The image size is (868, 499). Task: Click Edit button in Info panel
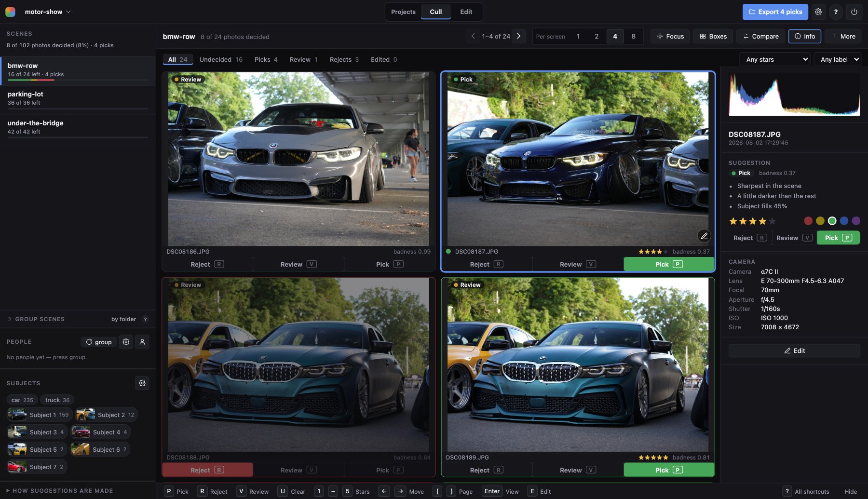[794, 351]
